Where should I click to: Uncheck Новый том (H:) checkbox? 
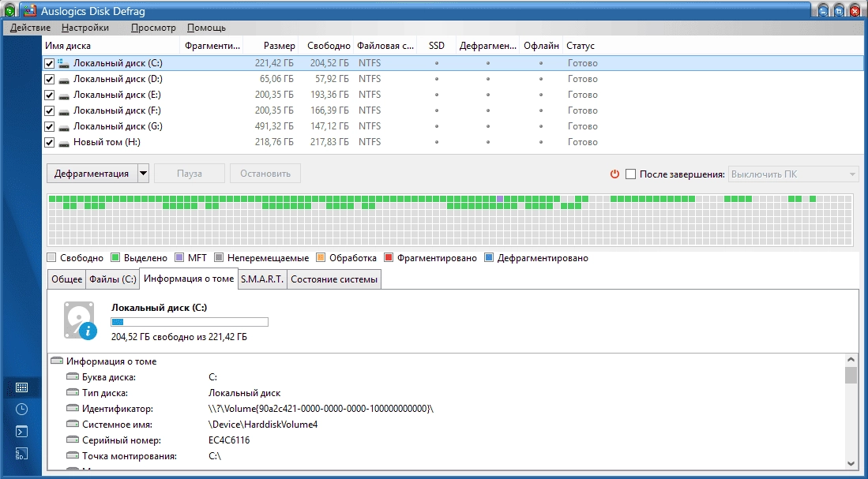tap(49, 142)
